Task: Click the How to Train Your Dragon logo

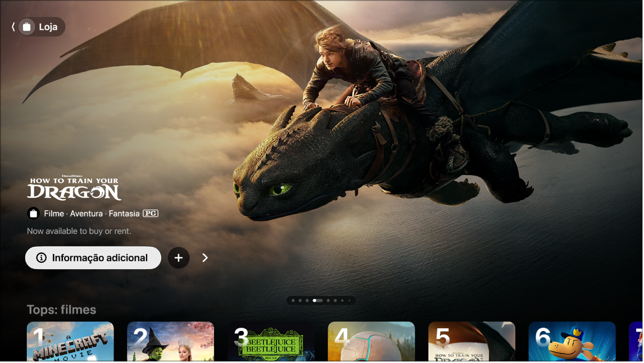Action: tap(74, 188)
